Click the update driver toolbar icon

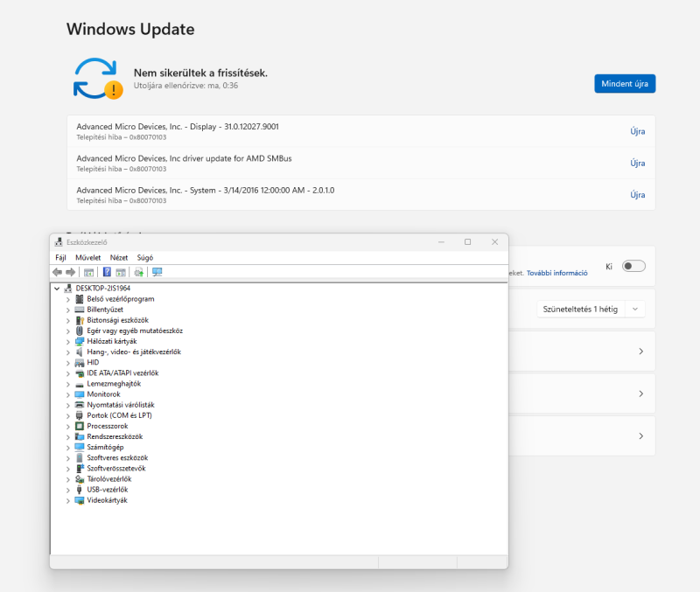[139, 272]
